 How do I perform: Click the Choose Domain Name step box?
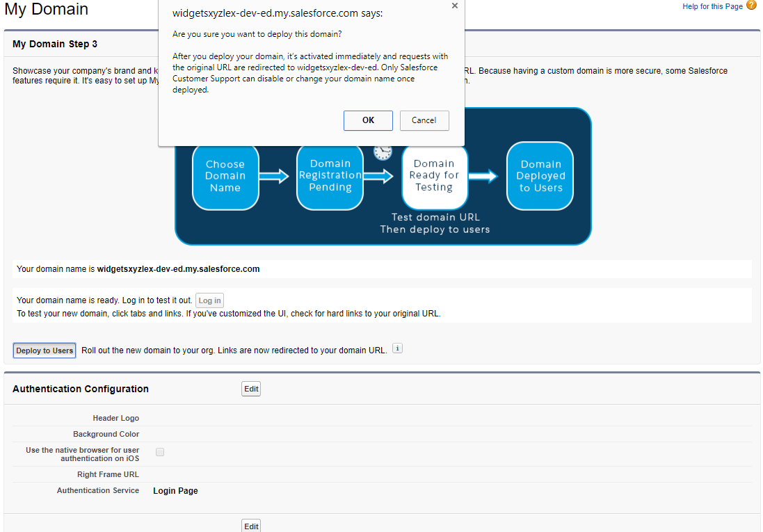pyautogui.click(x=225, y=176)
